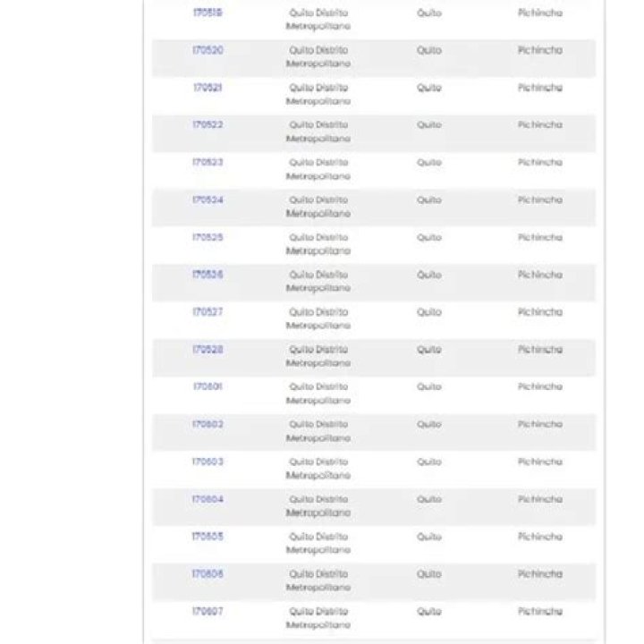Select the 170602 code link
Image resolution: width=644 pixels, height=644 pixels.
coord(208,424)
